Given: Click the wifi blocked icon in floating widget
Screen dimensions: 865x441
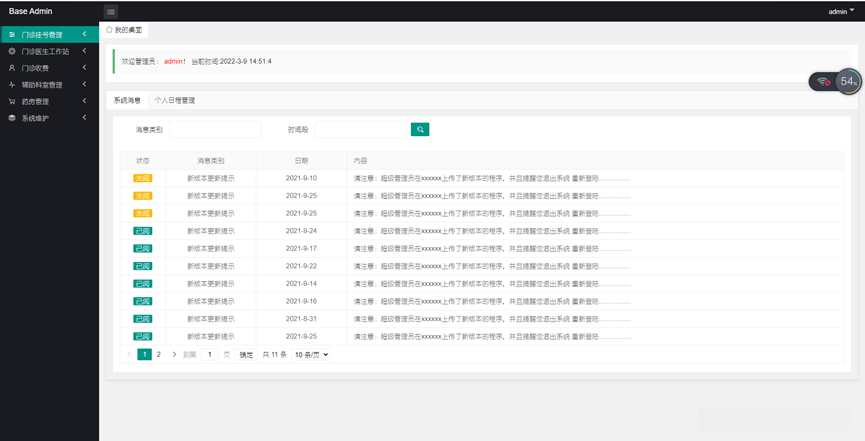Looking at the screenshot, I should point(824,82).
